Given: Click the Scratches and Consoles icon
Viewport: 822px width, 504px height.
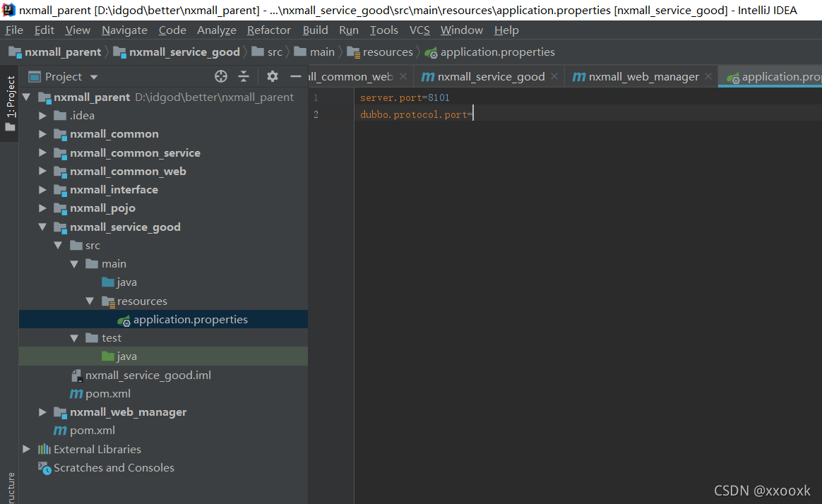Looking at the screenshot, I should tap(44, 469).
